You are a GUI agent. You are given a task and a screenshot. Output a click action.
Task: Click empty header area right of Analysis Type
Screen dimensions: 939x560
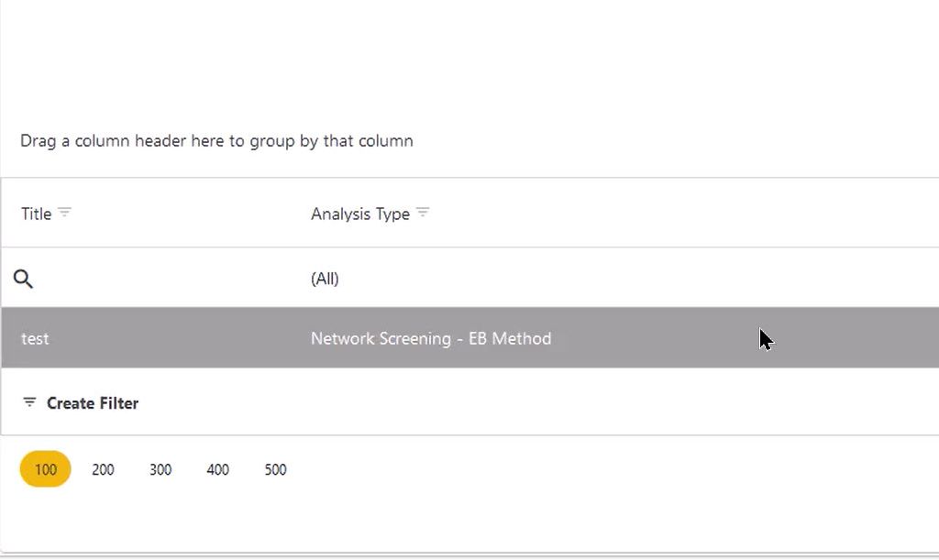point(688,214)
